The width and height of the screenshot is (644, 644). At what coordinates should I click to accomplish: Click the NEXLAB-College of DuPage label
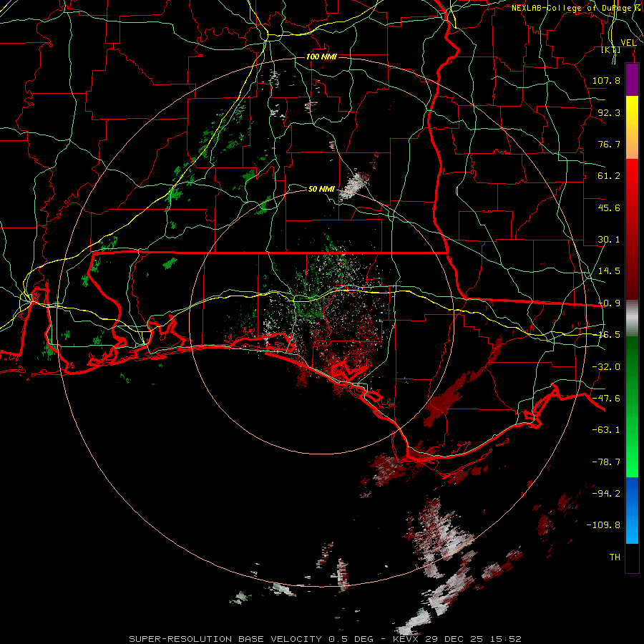pos(574,8)
